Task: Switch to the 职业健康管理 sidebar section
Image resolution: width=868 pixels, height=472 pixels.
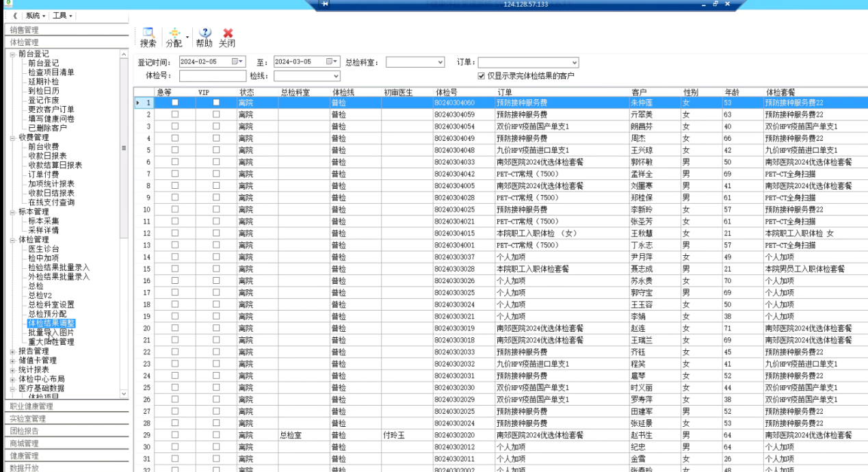Action: [x=65, y=406]
